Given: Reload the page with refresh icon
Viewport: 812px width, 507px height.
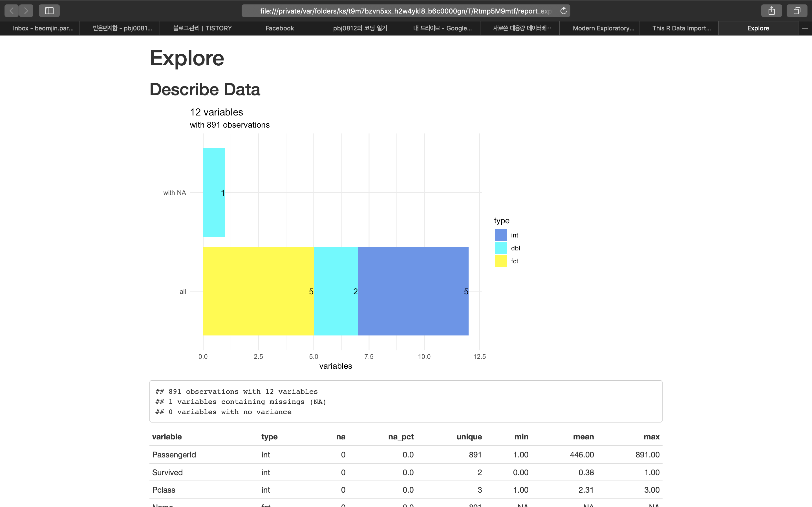Looking at the screenshot, I should click(563, 11).
